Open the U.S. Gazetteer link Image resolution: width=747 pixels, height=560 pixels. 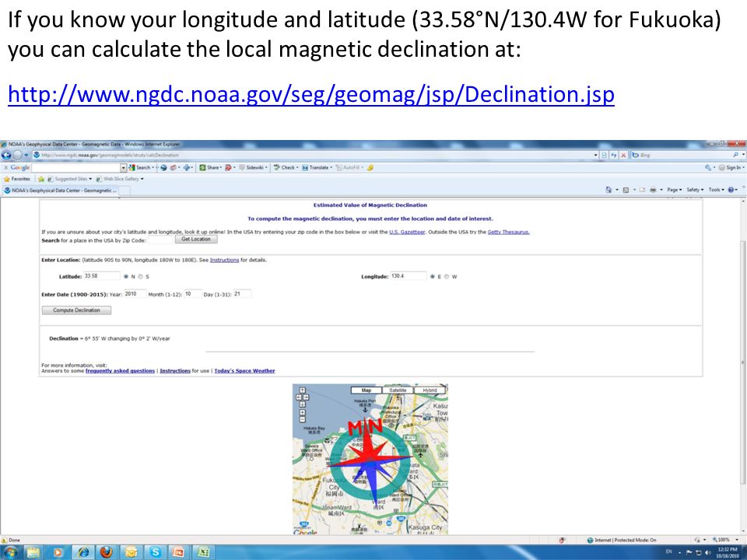(407, 233)
